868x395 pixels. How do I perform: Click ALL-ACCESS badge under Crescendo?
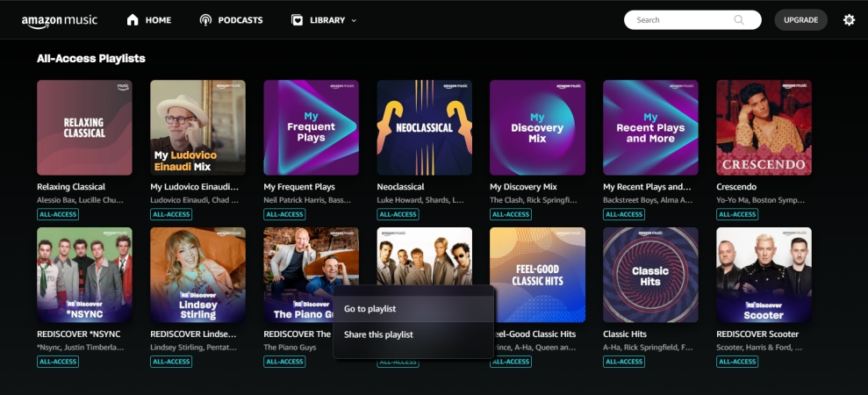point(737,214)
